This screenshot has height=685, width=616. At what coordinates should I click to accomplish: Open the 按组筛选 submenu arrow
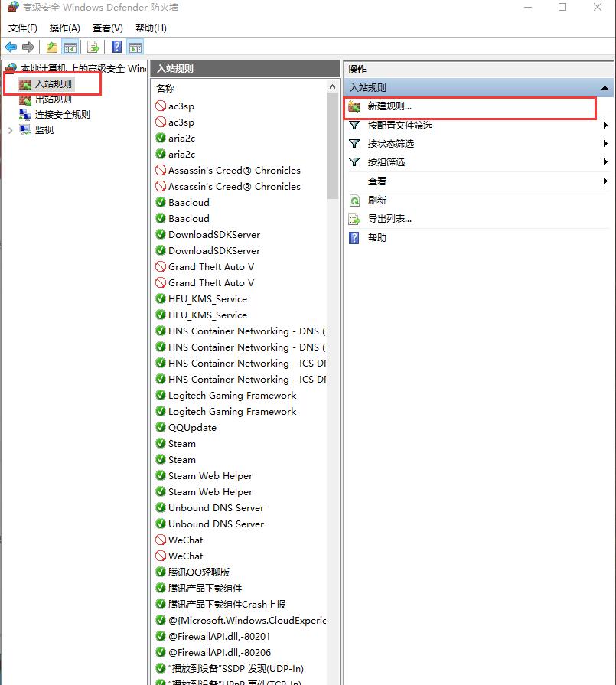[x=605, y=162]
